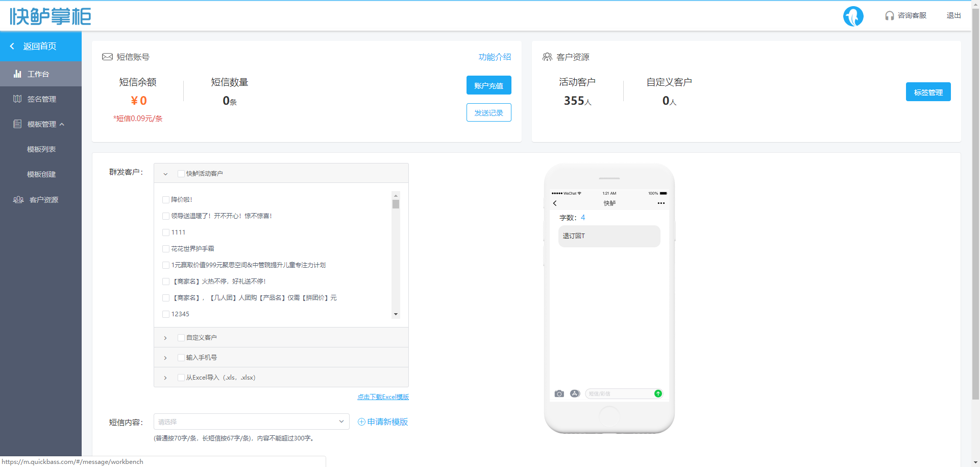Click the headset customer service icon
The width and height of the screenshot is (980, 467).
pos(889,16)
